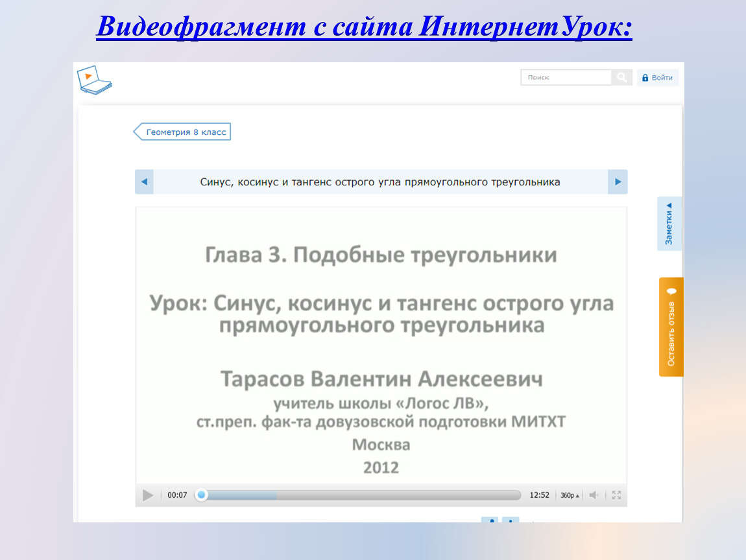Open the InternetUrok logo home icon
The image size is (746, 560).
[95, 80]
